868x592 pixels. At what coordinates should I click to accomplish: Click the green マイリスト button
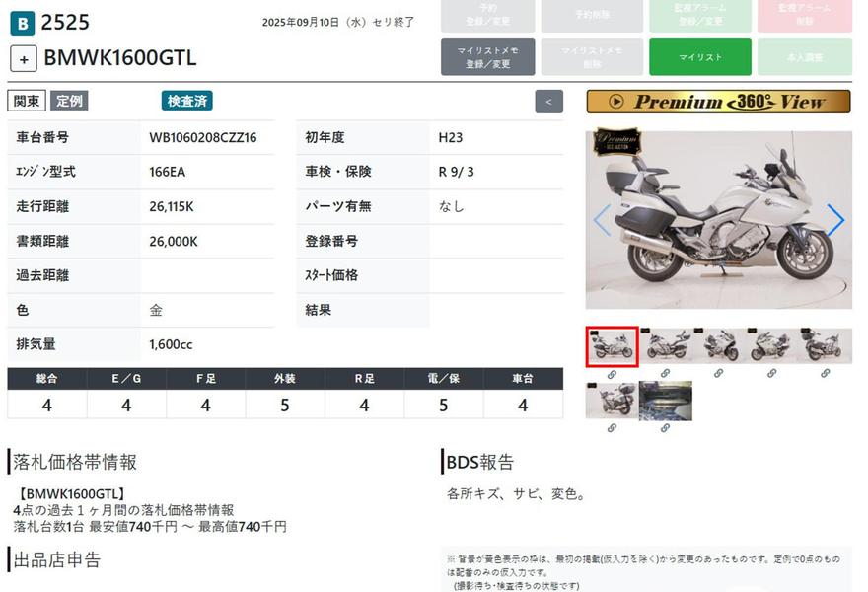[699, 57]
